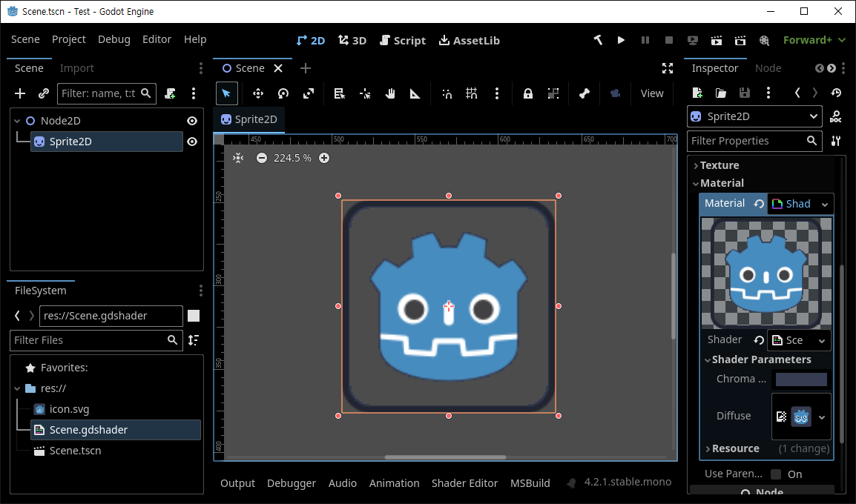Open the Output bottom panel
The width and height of the screenshot is (856, 504).
[x=237, y=484]
